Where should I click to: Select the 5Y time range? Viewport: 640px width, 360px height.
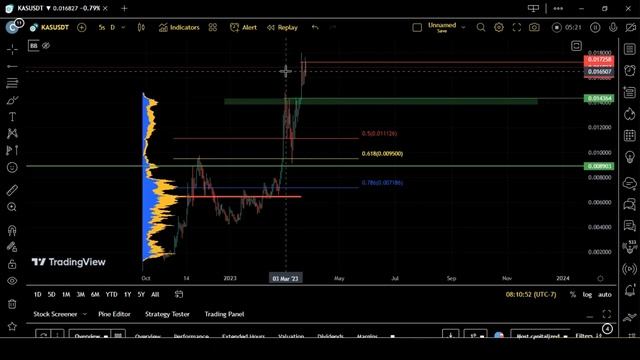pyautogui.click(x=141, y=294)
